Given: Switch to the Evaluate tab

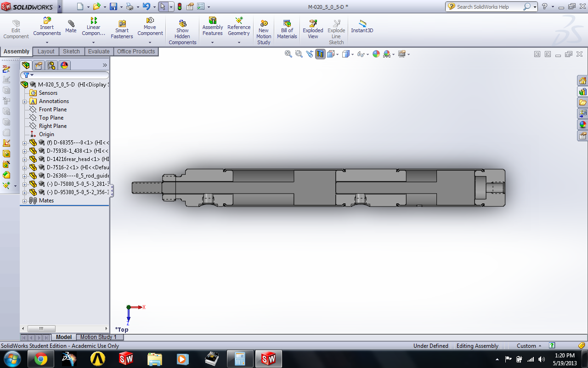Looking at the screenshot, I should tap(99, 52).
